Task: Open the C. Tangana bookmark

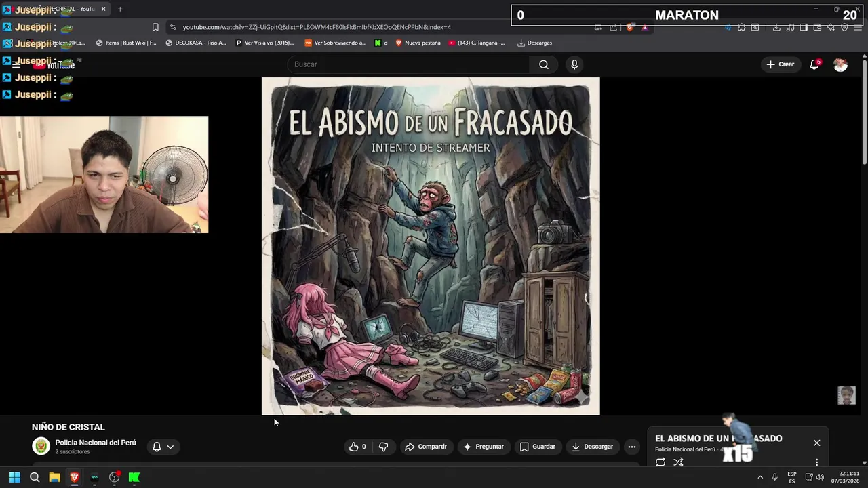Action: (x=477, y=43)
